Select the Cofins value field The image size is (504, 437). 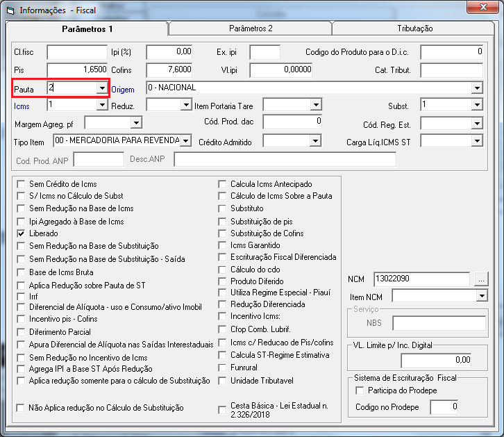[169, 70]
